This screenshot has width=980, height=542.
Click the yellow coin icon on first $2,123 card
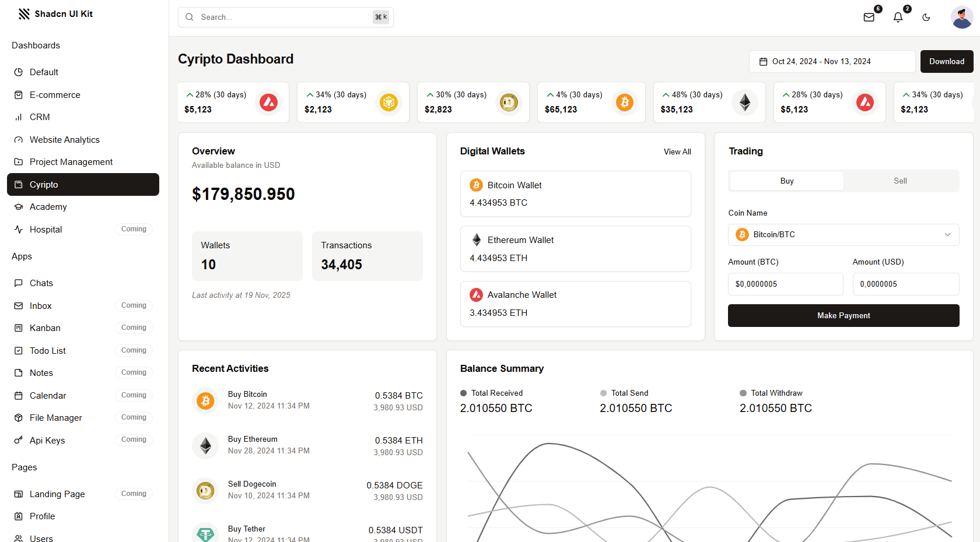pos(388,103)
